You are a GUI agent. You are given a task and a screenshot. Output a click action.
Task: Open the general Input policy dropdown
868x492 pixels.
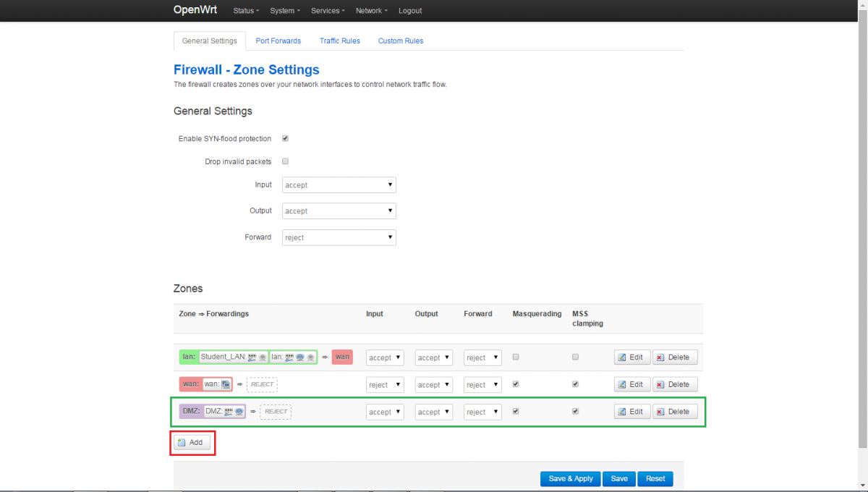(x=339, y=185)
